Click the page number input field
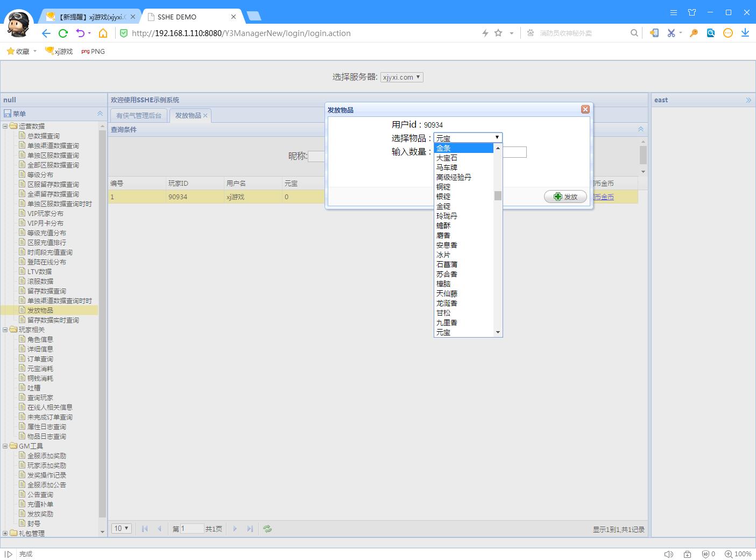Viewport: 756px width, 560px height. 192,529
